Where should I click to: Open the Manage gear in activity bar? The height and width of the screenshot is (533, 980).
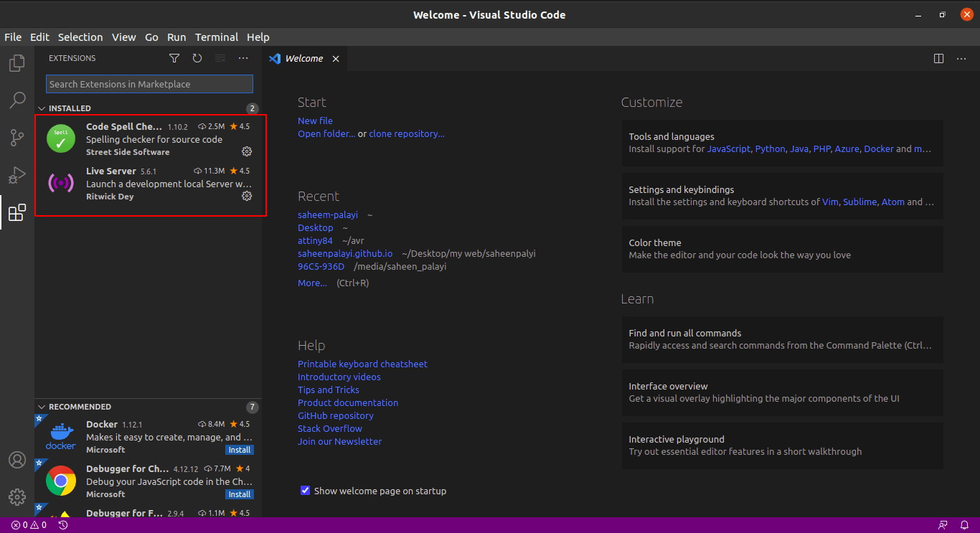point(17,496)
